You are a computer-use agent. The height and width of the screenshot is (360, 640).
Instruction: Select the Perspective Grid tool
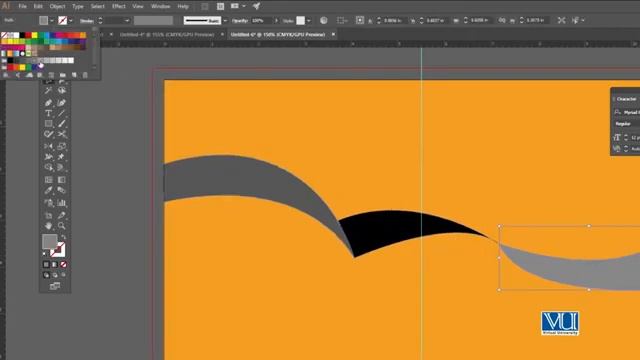62,167
